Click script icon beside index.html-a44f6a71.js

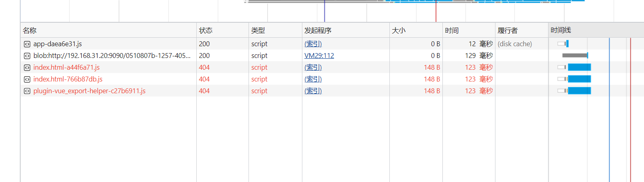(27, 67)
